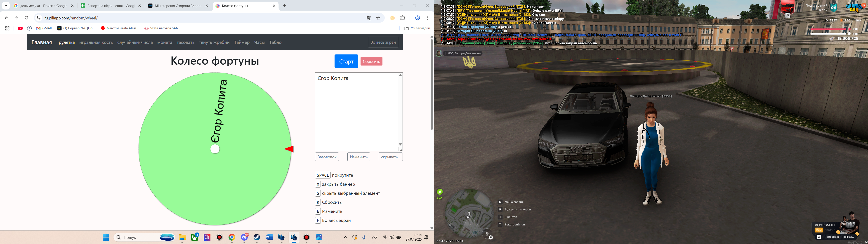Click the site information icon in address bar
This screenshot has width=868, height=244.
pos(38,18)
